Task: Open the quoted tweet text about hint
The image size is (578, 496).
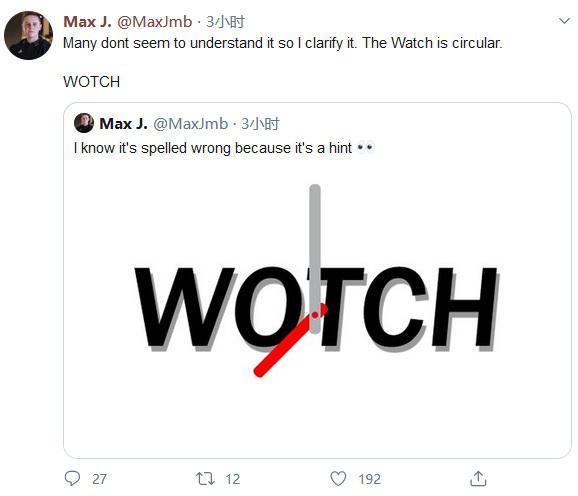Action: (x=224, y=148)
